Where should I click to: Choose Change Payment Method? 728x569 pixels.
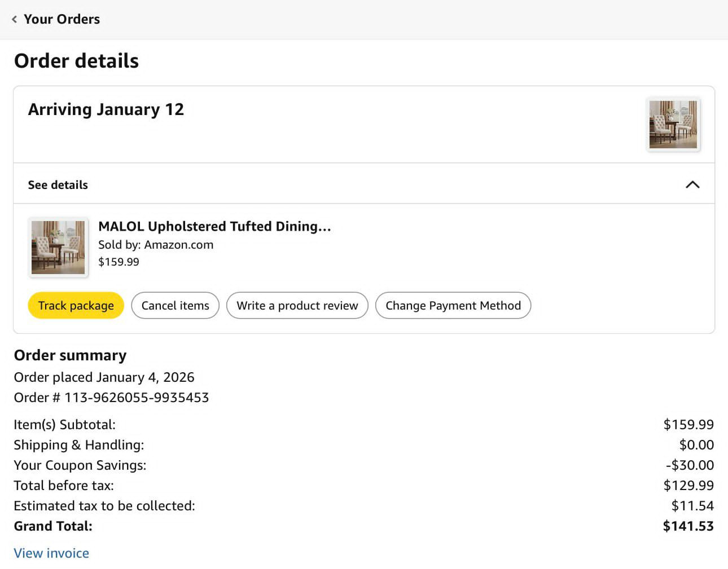[x=453, y=305]
